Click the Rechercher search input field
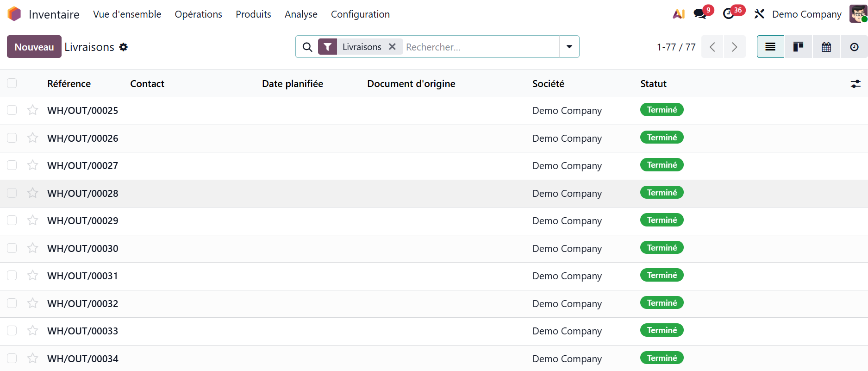 point(481,47)
